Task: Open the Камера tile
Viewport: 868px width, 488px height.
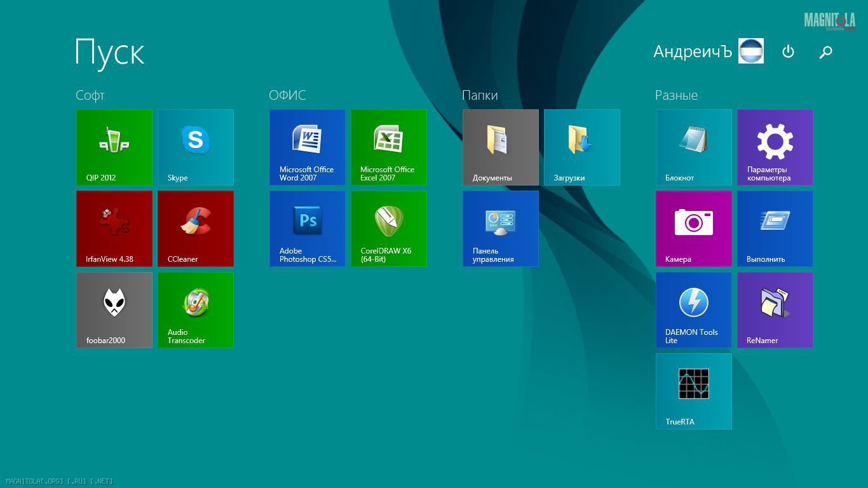Action: tap(694, 229)
